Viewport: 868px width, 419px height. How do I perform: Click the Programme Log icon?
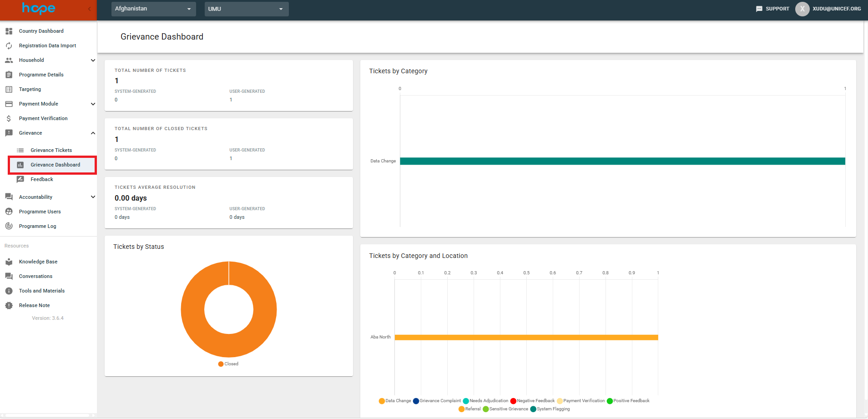tap(9, 226)
